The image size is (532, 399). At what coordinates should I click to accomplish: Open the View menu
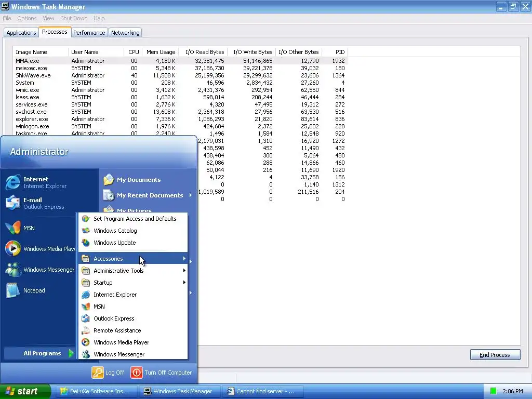click(48, 18)
